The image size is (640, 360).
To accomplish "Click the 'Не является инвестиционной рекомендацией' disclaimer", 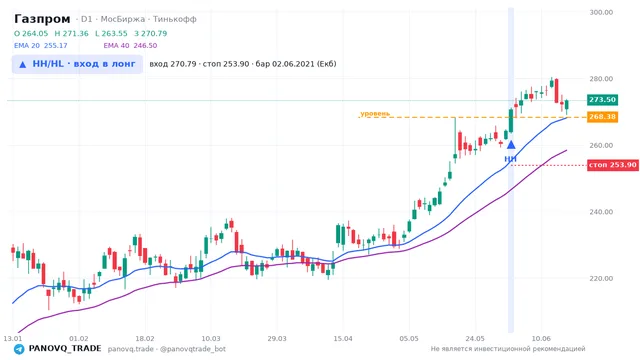I will pos(508,349).
